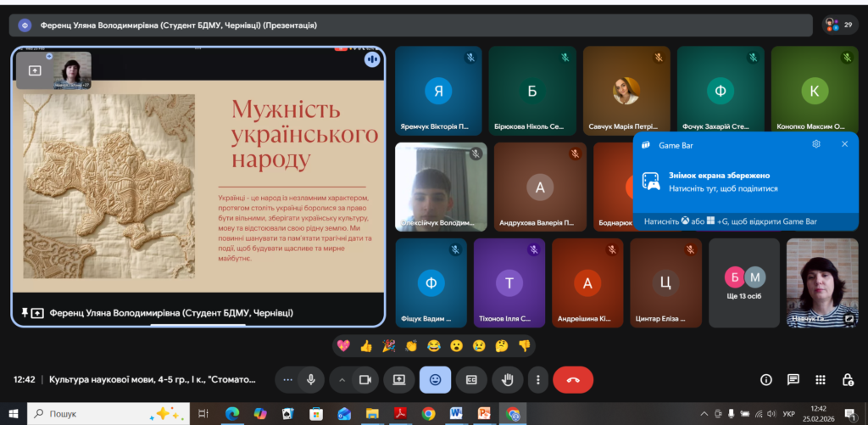
Task: Open host controls lock icon
Action: [x=847, y=379]
